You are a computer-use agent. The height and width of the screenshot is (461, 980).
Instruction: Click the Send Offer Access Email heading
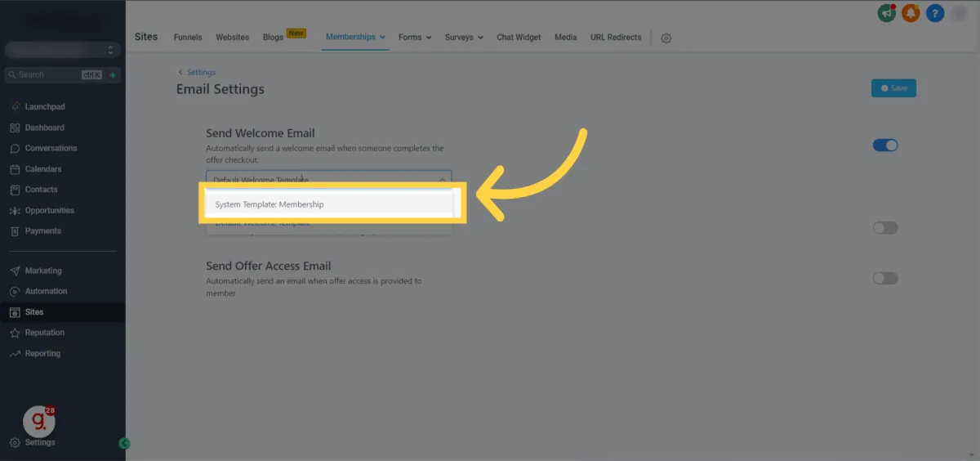pyautogui.click(x=269, y=266)
